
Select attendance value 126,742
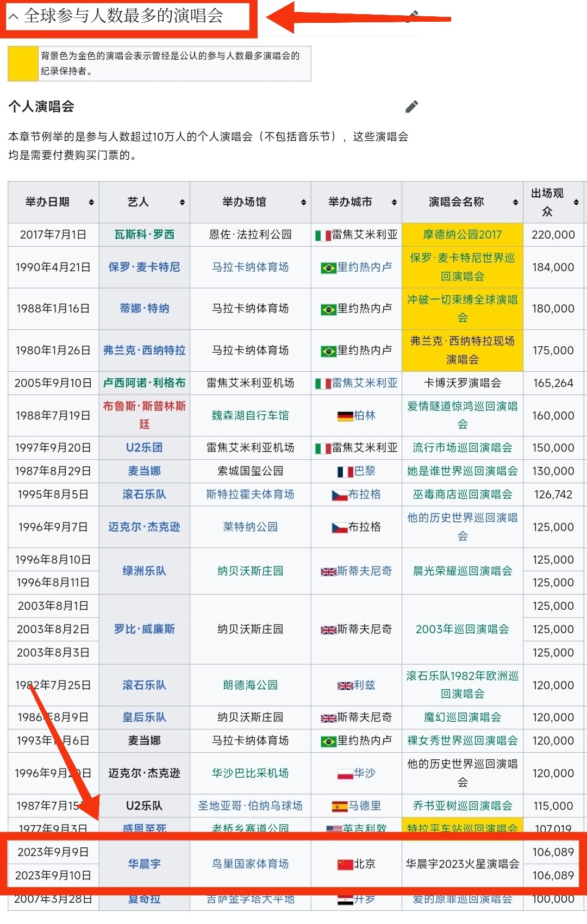553,495
